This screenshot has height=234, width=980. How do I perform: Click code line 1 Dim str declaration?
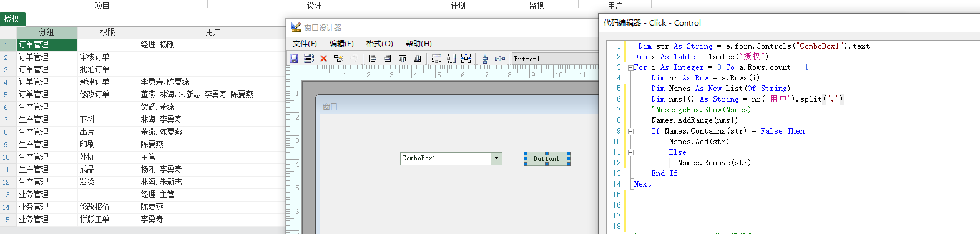[753, 46]
